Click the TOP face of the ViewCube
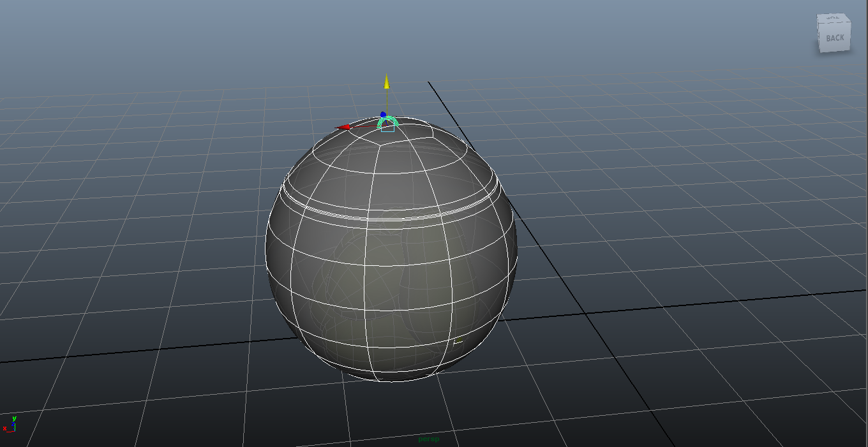 pos(833,18)
